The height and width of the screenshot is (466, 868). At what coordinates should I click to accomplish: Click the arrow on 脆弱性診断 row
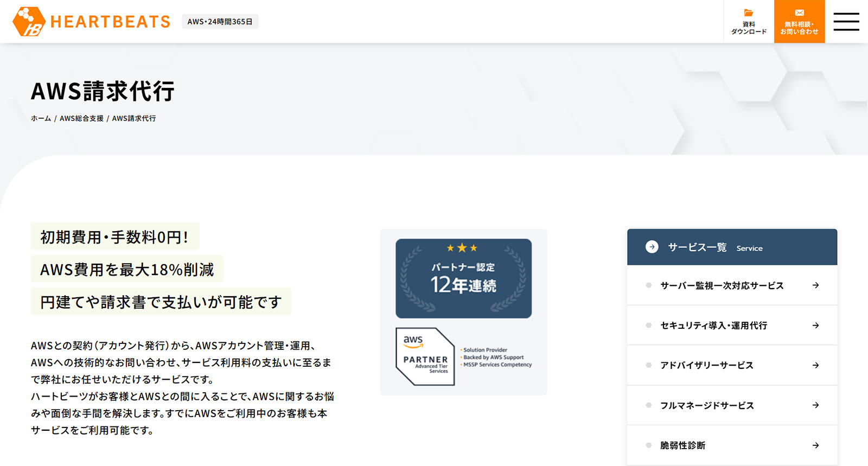815,445
